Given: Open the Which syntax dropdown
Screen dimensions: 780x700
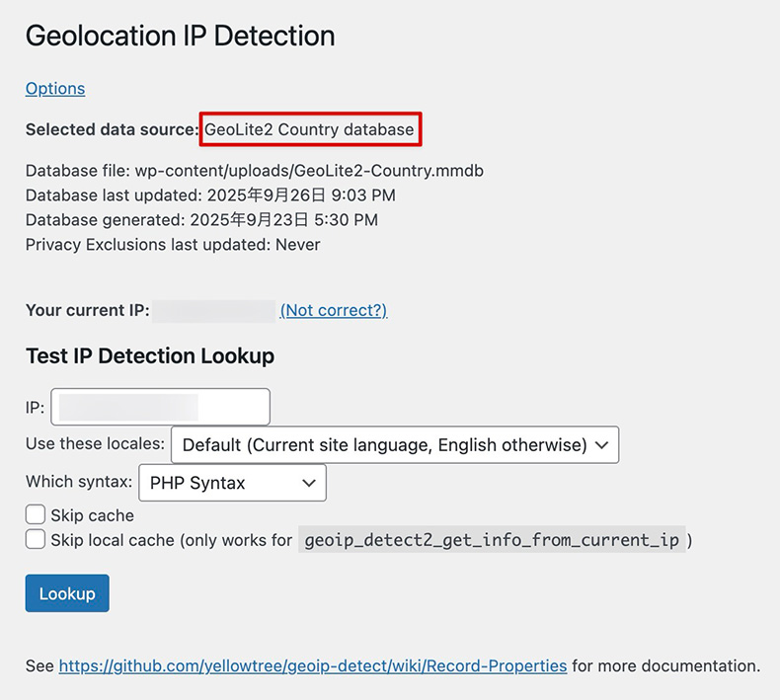Looking at the screenshot, I should coord(232,483).
